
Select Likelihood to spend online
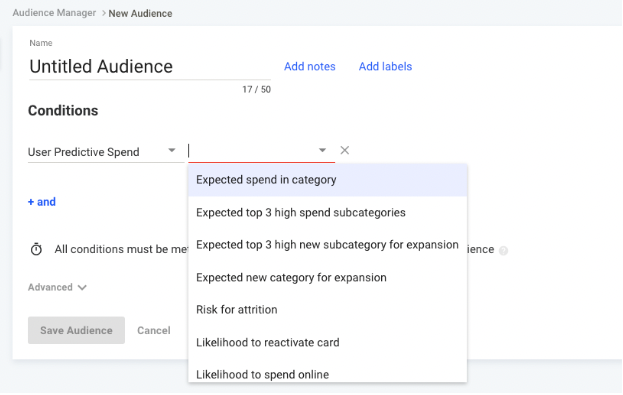(x=327, y=373)
